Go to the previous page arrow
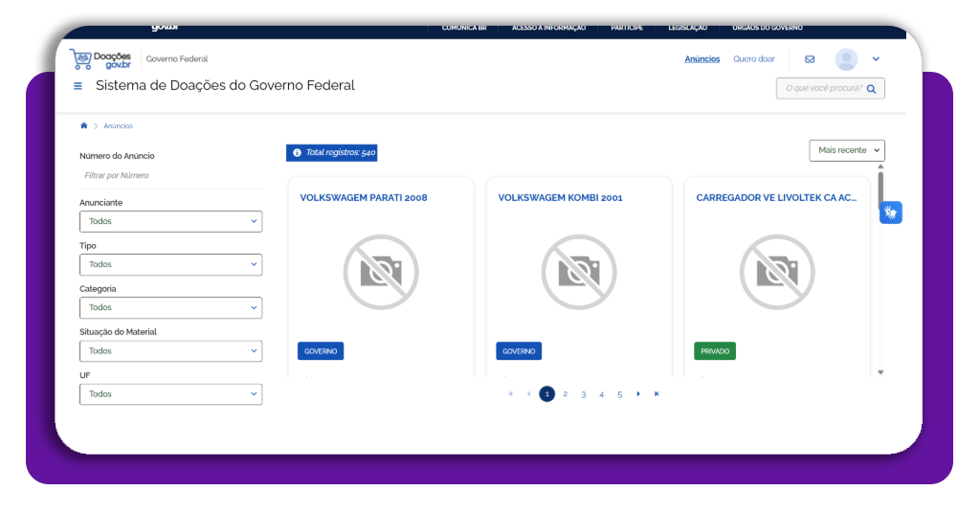Image resolution: width=980 pixels, height=513 pixels. coord(528,393)
